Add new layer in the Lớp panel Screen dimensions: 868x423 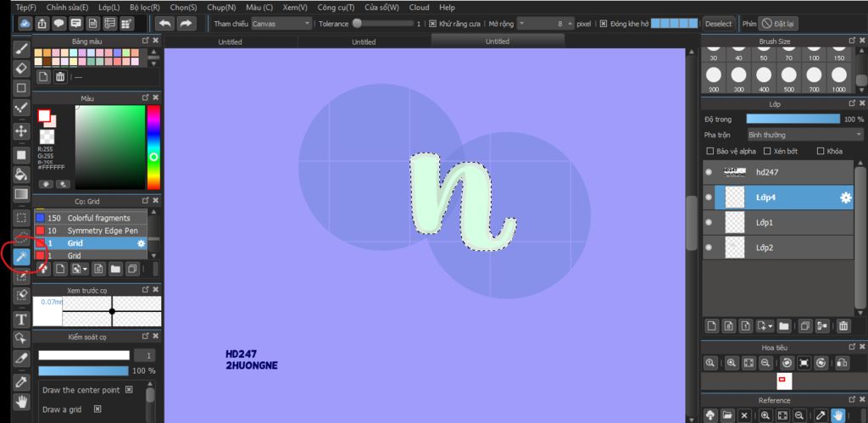coord(712,326)
